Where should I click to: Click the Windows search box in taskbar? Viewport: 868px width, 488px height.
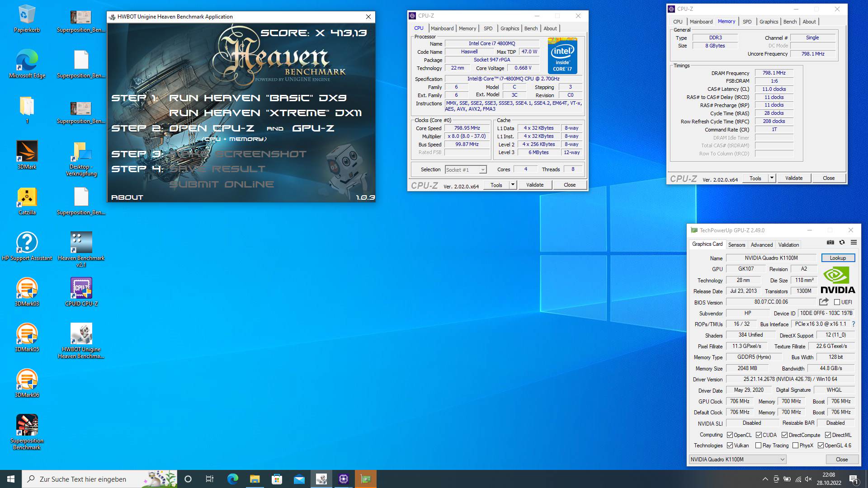point(99,479)
